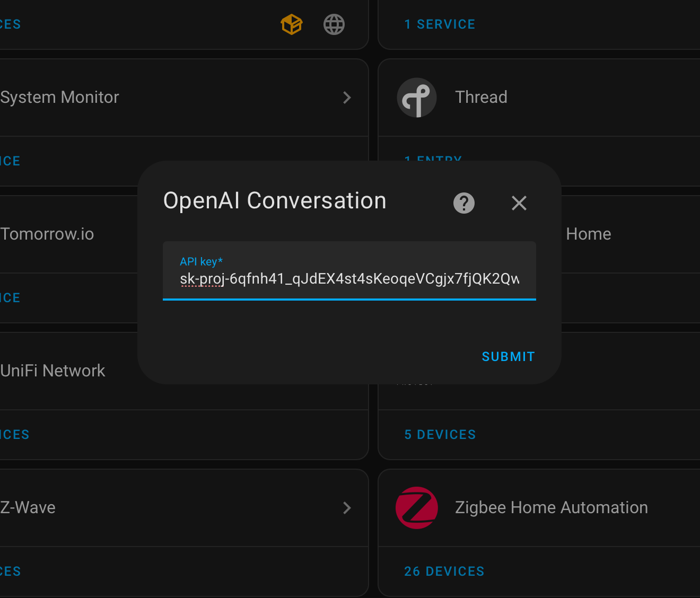The width and height of the screenshot is (700, 598).
Task: View the 26 Zigbee devices
Action: pyautogui.click(x=444, y=571)
